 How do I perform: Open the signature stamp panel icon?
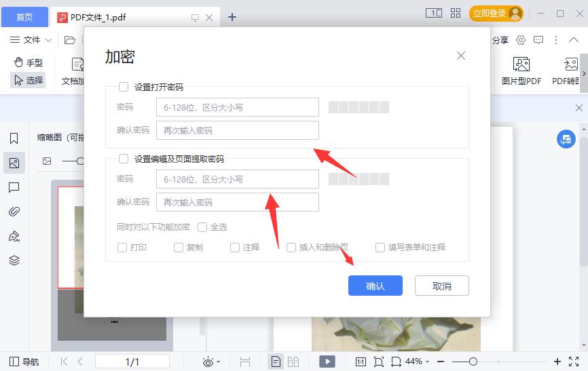pos(14,236)
